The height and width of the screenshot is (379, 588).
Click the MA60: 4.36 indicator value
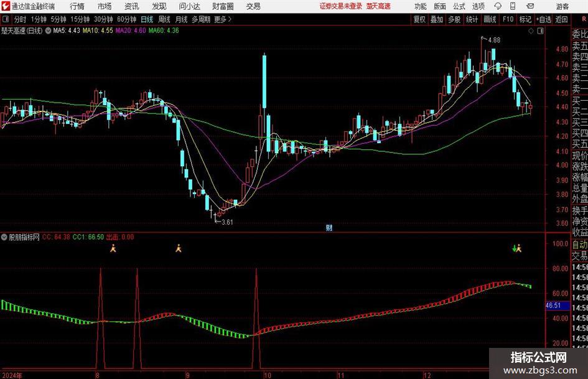164,30
